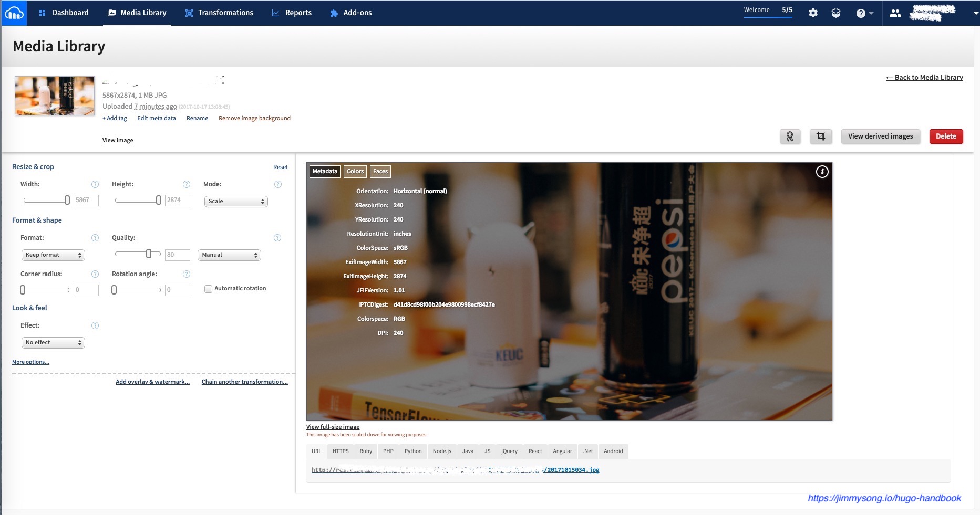
Task: Click the crop tool icon button
Action: tap(820, 136)
